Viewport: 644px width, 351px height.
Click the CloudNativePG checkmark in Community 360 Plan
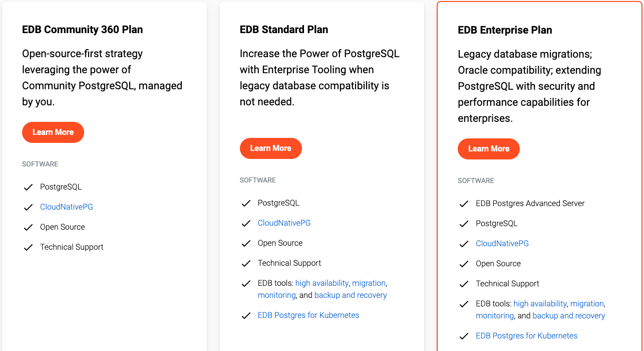point(28,207)
